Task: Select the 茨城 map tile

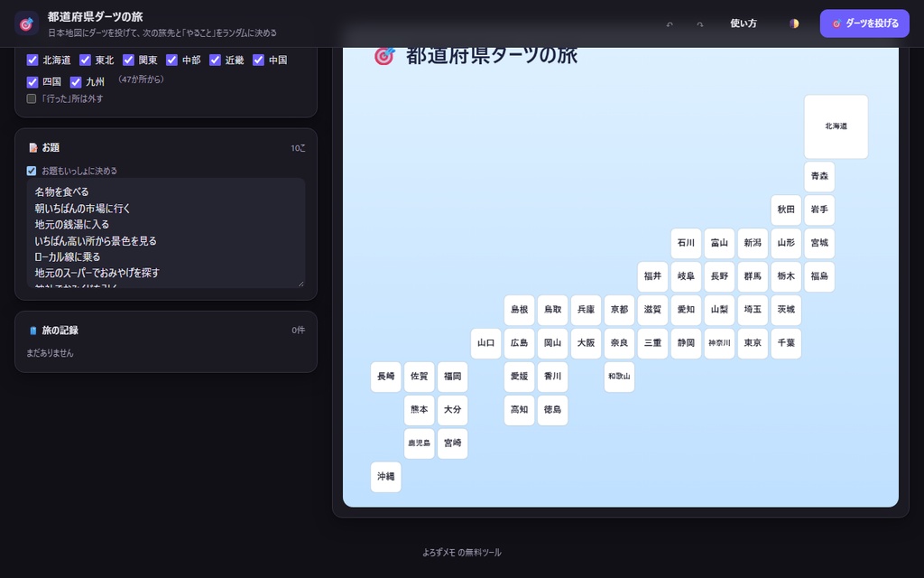Action: (x=786, y=310)
